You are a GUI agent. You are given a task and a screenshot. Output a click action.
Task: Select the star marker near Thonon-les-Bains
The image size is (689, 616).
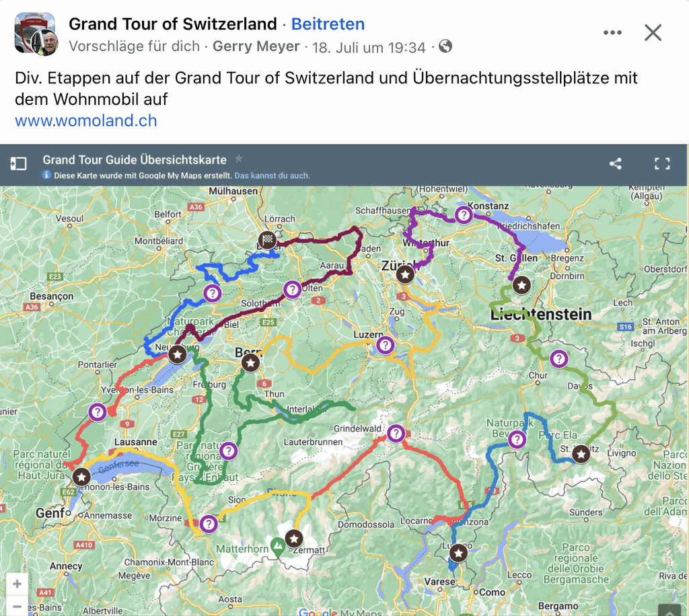click(81, 477)
